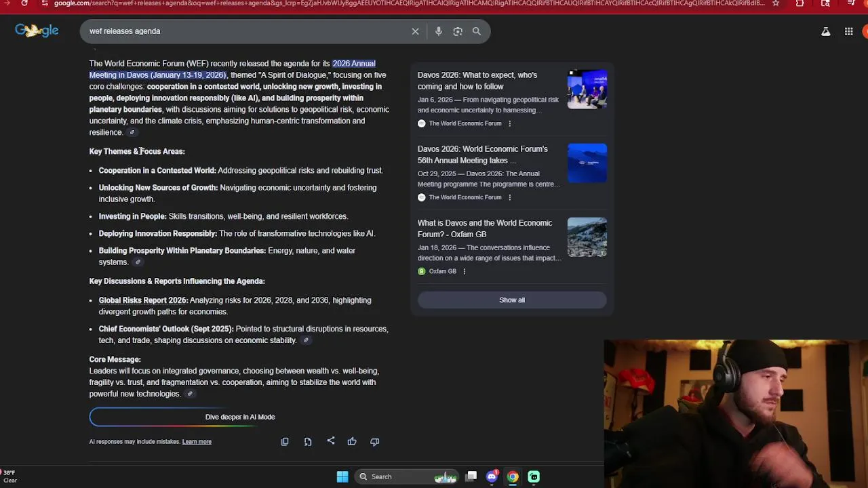Click the 'Oct 29, 2025' article snippet

(488, 179)
